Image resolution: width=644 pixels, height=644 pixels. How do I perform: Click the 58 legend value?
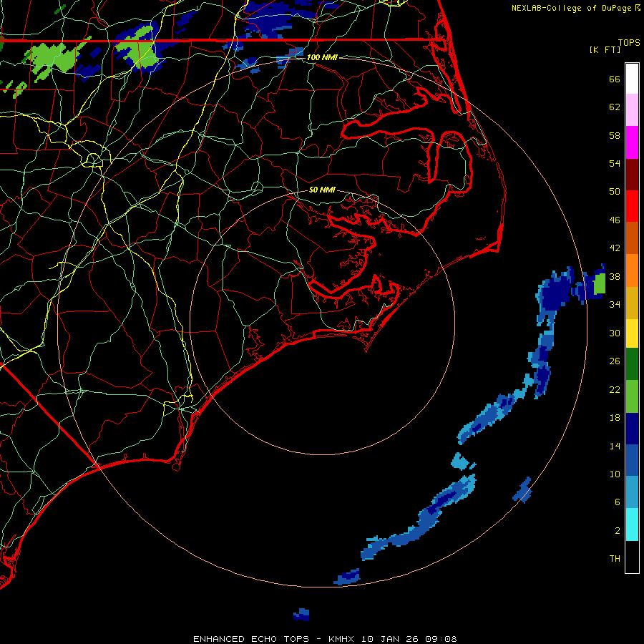coord(615,135)
